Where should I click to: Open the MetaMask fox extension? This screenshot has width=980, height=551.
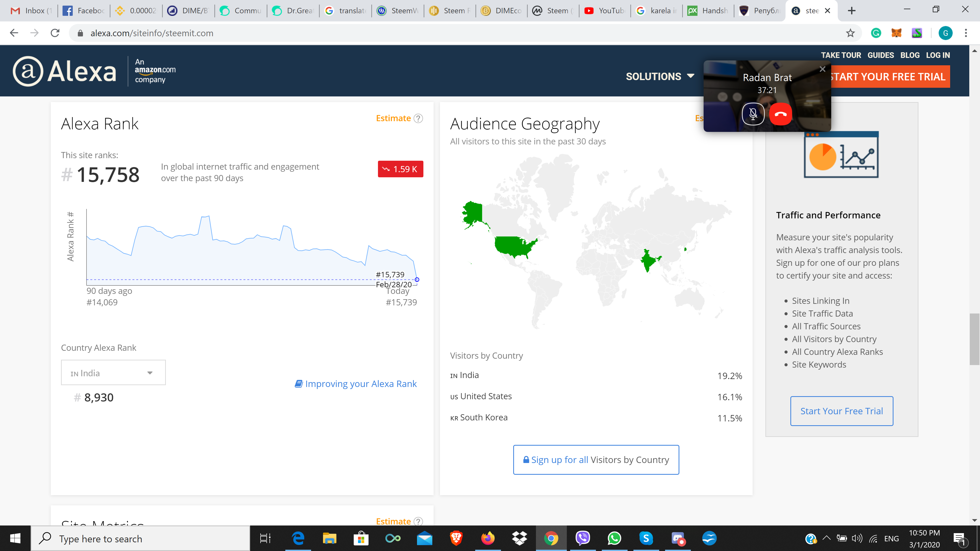click(x=896, y=33)
